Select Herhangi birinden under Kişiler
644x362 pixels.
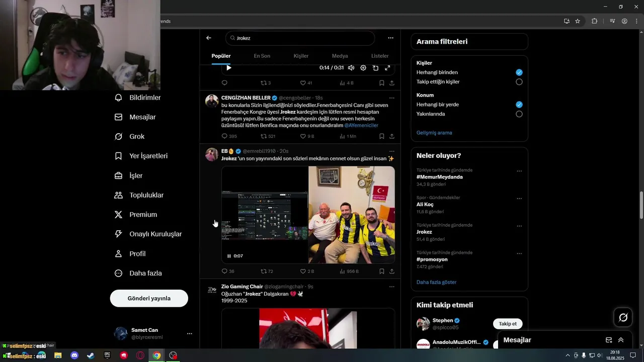(x=519, y=72)
